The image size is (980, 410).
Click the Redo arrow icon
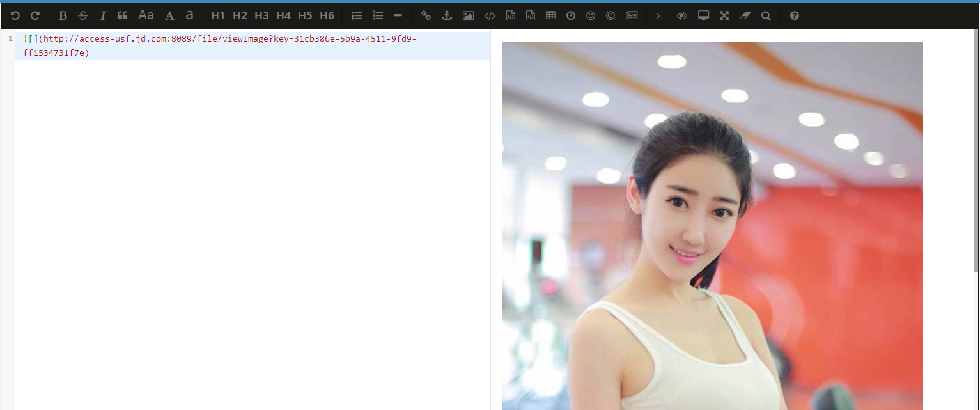(35, 15)
